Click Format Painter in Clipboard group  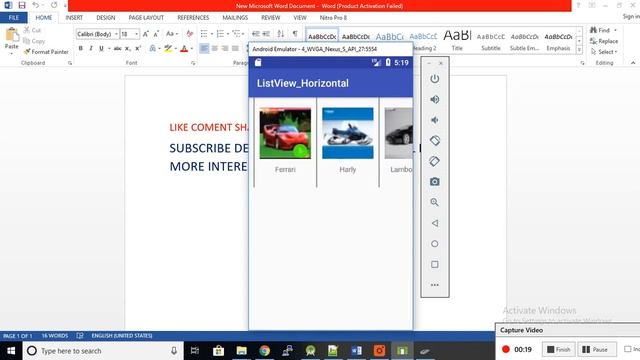(46, 52)
